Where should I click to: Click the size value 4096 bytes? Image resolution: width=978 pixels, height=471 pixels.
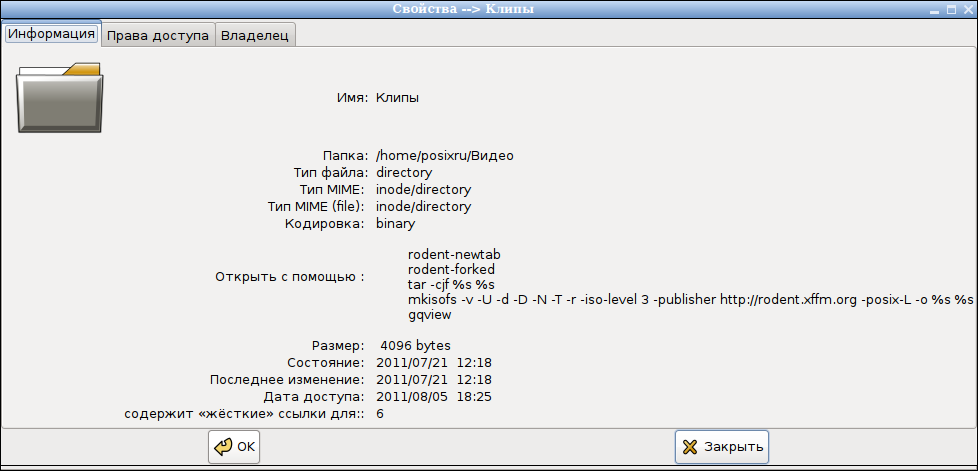coord(415,346)
